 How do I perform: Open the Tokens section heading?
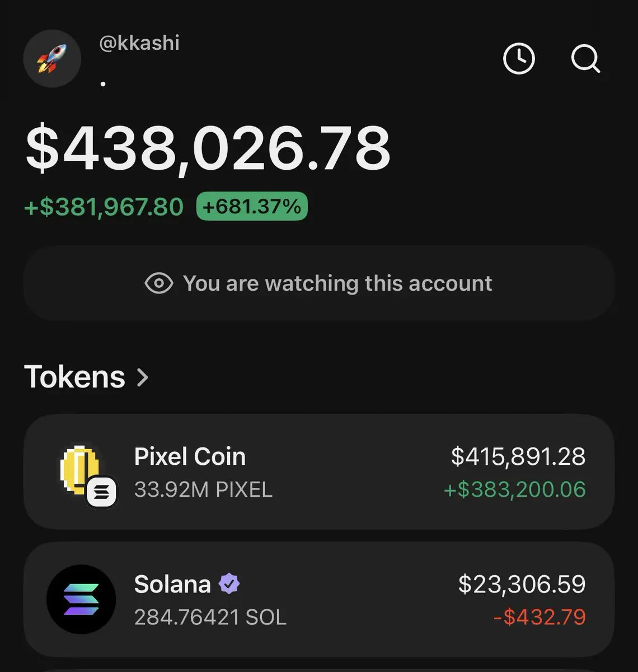pyautogui.click(x=75, y=377)
